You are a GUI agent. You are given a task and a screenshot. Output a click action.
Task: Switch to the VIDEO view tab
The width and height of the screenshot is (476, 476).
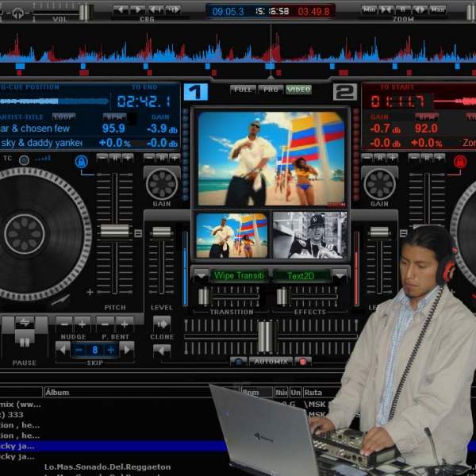click(298, 90)
